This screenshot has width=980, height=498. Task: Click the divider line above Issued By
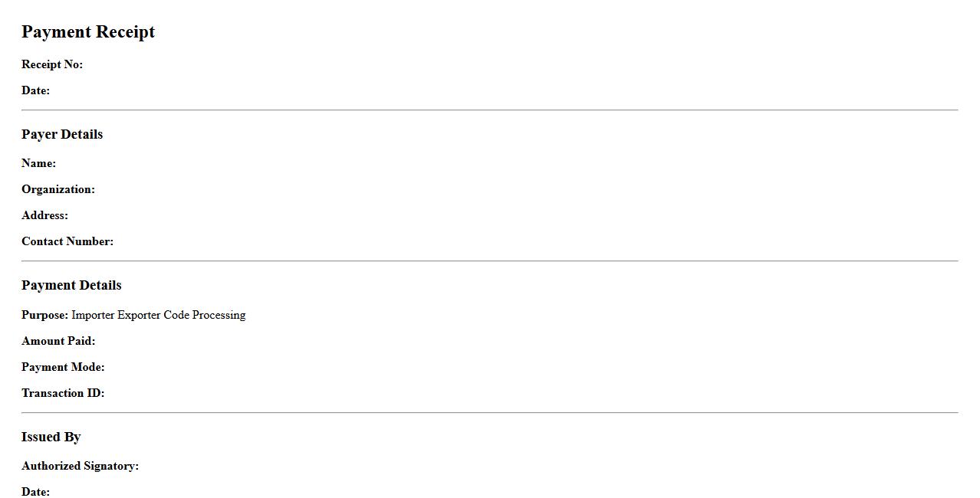tap(490, 413)
